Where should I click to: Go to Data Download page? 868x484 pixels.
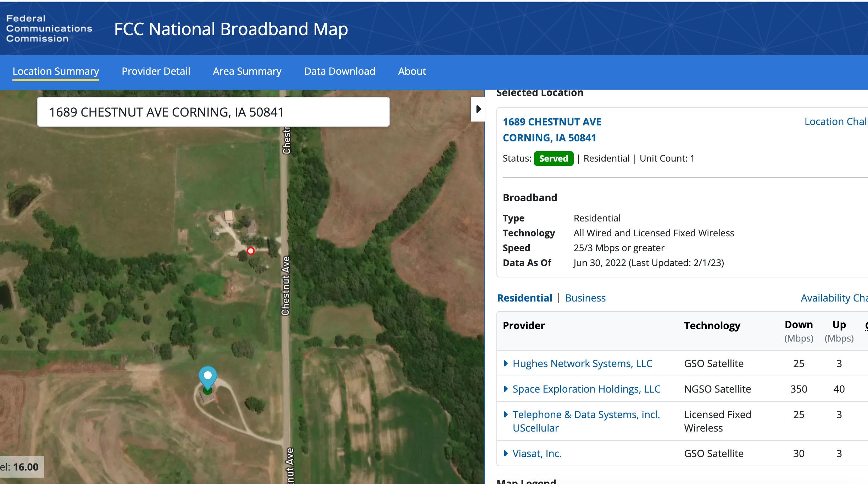tap(340, 71)
